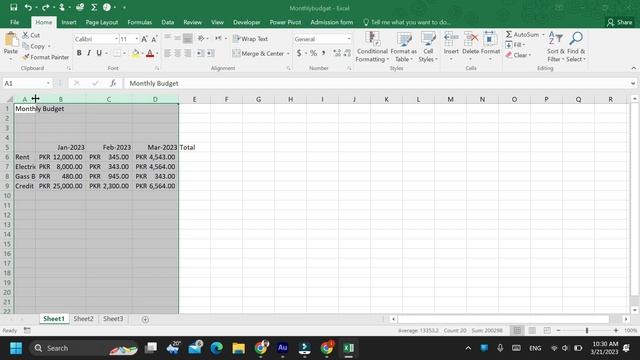640x360 pixels.
Task: Select the Total cell in E5
Action: (x=194, y=147)
